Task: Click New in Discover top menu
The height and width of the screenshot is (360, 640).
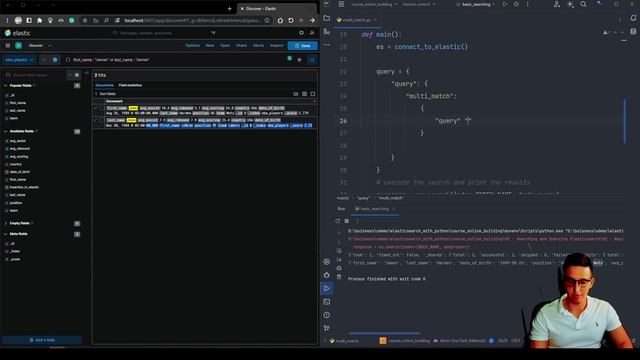Action: point(210,46)
